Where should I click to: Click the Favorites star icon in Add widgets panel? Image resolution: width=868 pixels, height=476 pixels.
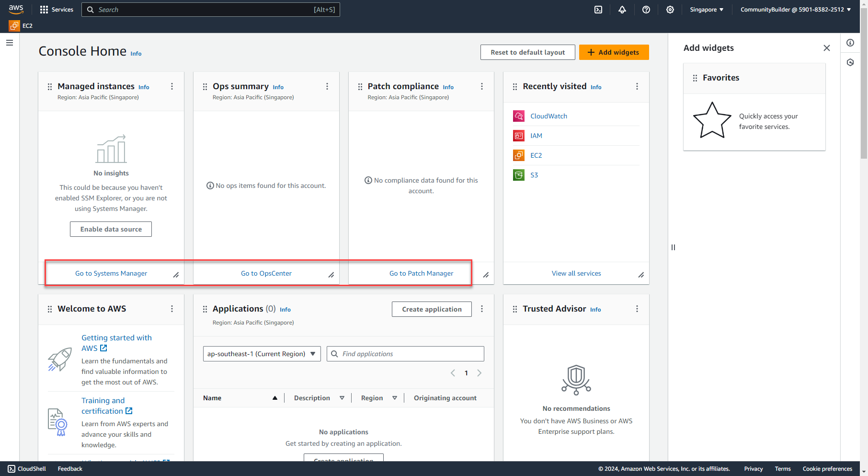[x=712, y=120]
